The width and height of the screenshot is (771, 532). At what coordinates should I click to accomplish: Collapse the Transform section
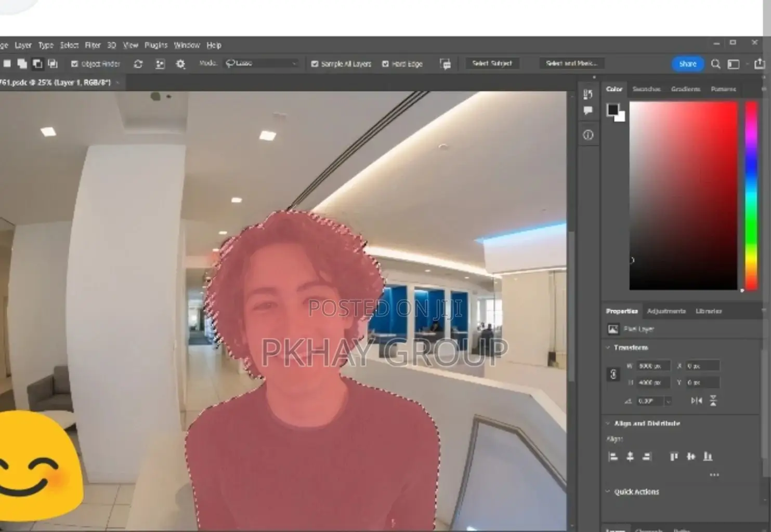click(608, 348)
